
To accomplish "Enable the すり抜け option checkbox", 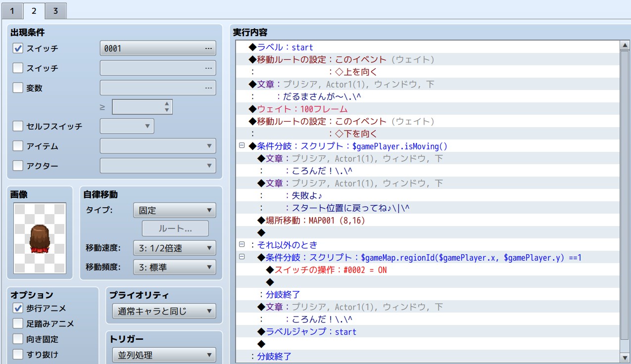I will tap(18, 355).
